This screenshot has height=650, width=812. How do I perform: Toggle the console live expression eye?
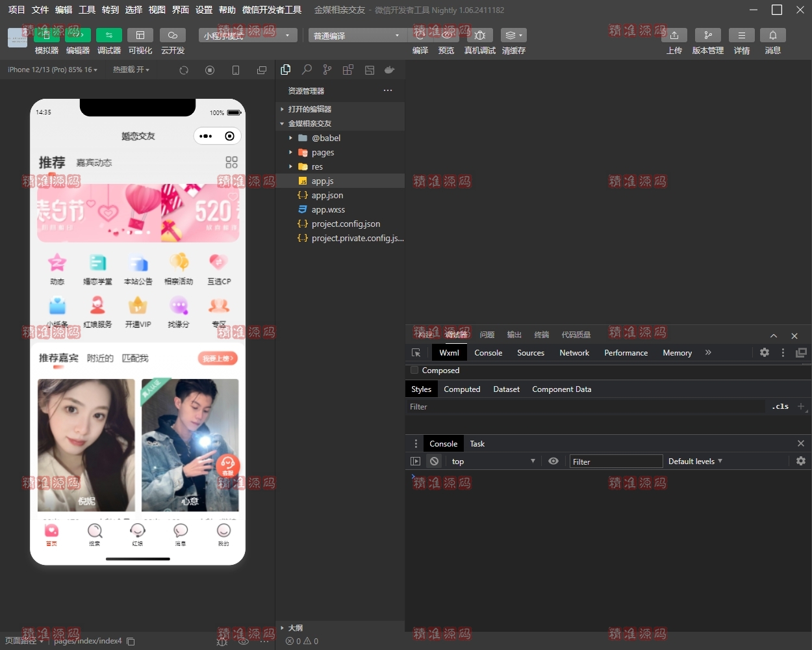(553, 461)
